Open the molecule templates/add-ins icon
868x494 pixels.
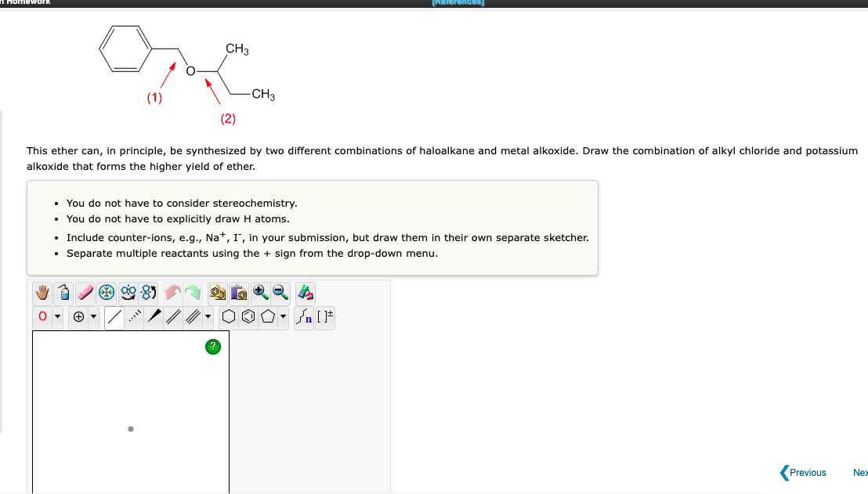[x=306, y=292]
